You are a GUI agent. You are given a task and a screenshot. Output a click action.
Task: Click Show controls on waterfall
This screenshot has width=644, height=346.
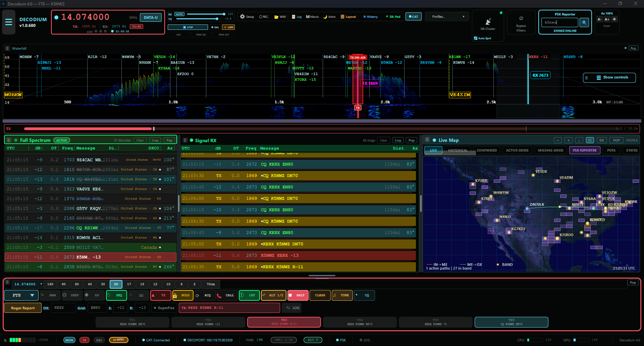coord(609,77)
